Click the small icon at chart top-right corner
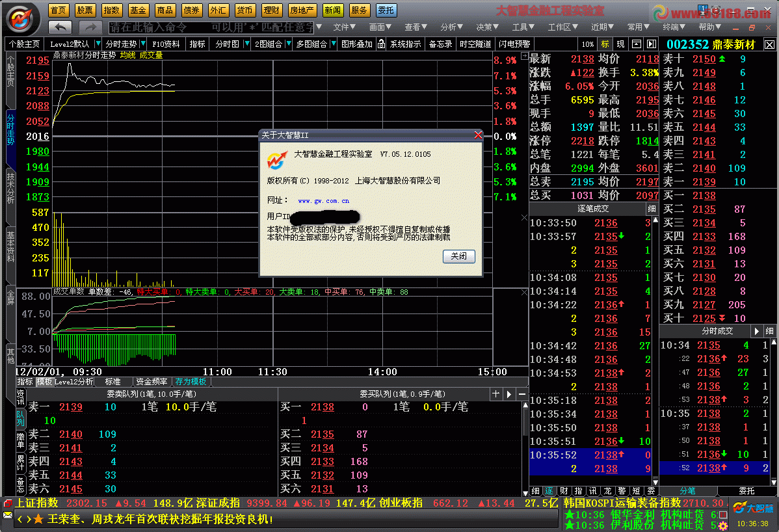779x532 pixels. pos(524,56)
